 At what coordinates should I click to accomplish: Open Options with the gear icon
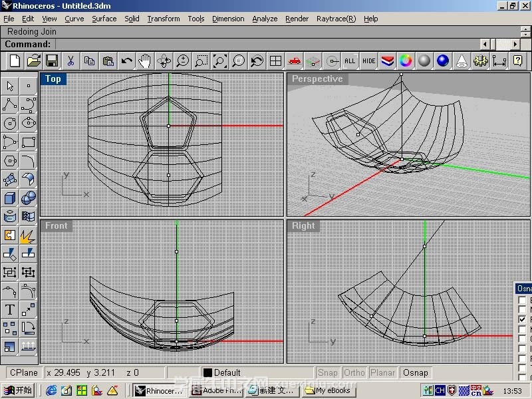pos(480,61)
